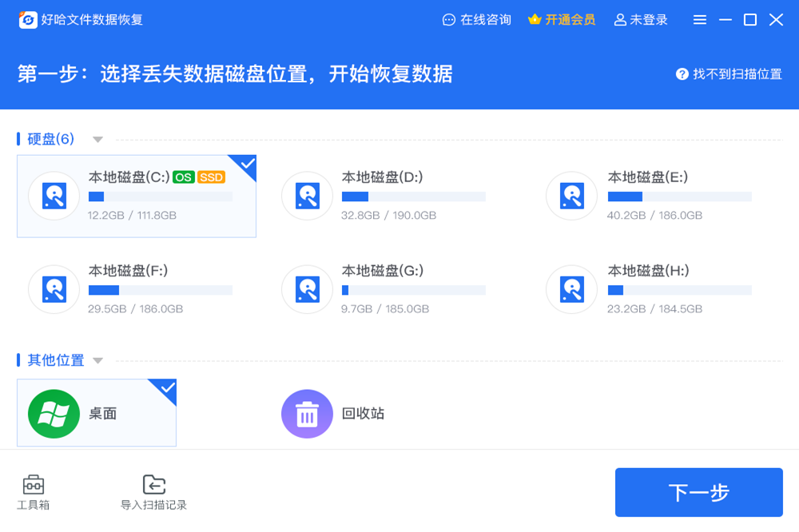This screenshot has width=799, height=532.
Task: Click the 导入扫描记录 import icon
Action: [x=153, y=484]
